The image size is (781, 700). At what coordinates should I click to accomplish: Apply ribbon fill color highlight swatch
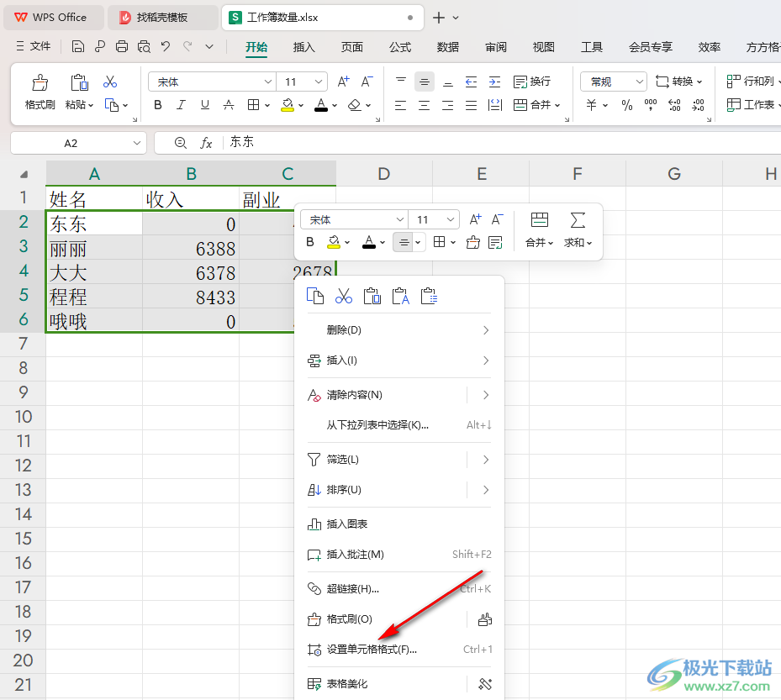tap(288, 105)
